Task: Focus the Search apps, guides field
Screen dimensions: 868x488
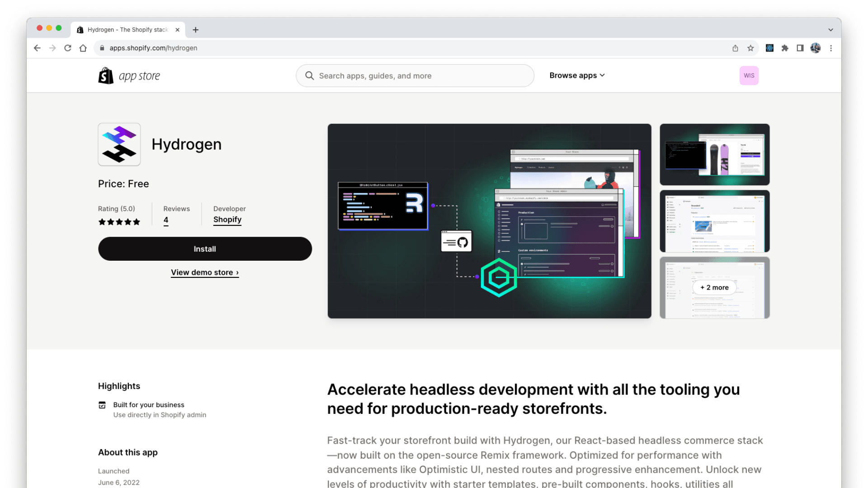Action: click(415, 75)
